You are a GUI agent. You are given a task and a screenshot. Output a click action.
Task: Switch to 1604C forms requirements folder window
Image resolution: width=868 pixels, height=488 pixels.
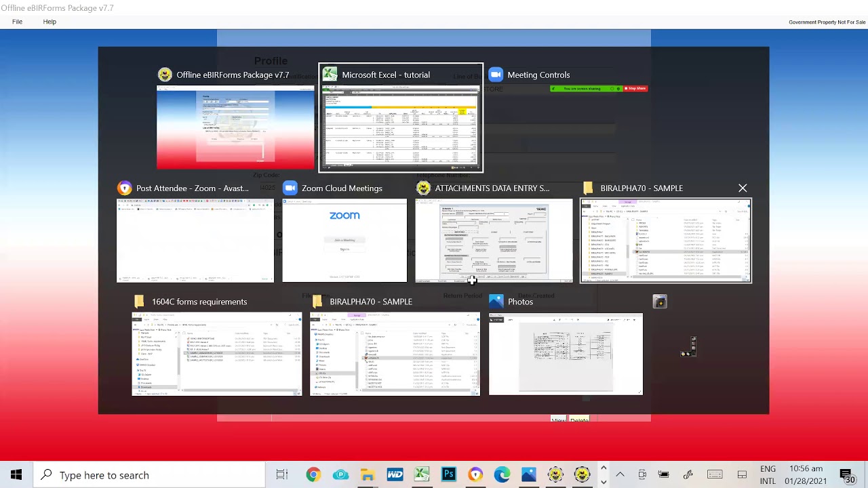pos(217,354)
